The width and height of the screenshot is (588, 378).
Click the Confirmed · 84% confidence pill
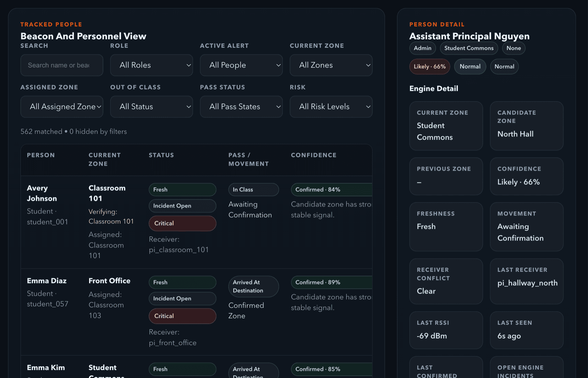click(332, 189)
